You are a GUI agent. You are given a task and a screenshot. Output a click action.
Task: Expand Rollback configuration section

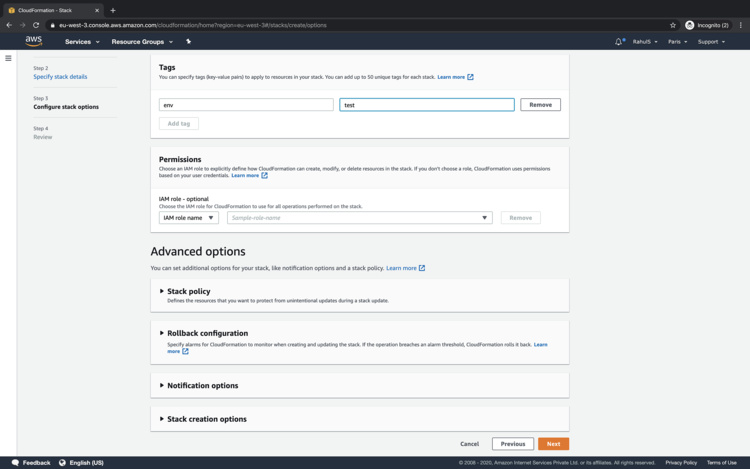pos(207,333)
